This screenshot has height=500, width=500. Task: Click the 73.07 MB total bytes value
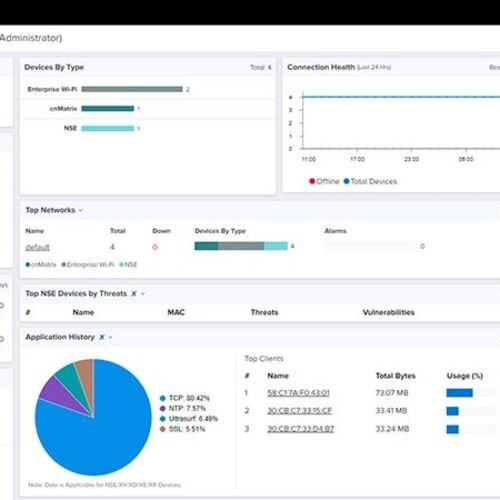392,393
